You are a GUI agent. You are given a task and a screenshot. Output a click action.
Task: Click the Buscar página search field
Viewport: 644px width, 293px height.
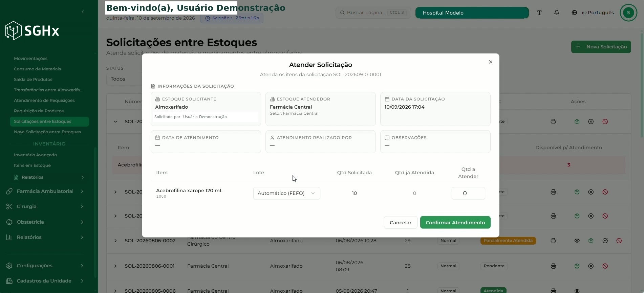click(x=373, y=13)
